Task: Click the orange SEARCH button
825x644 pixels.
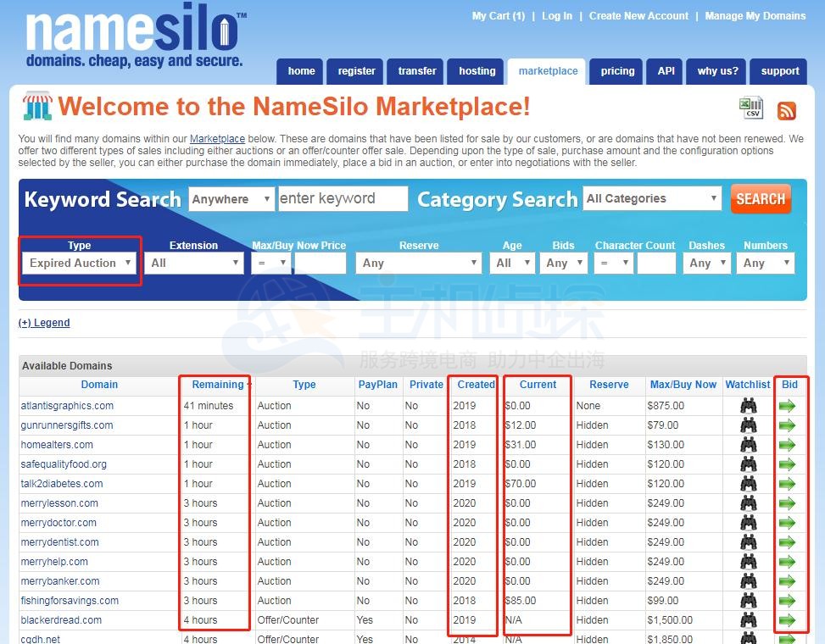Action: click(760, 198)
